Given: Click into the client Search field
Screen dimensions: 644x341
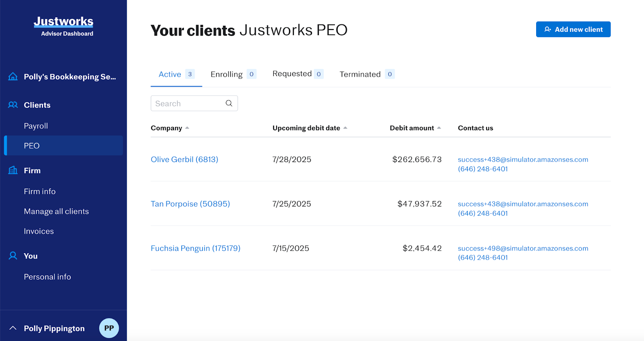Looking at the screenshot, I should click(x=187, y=103).
